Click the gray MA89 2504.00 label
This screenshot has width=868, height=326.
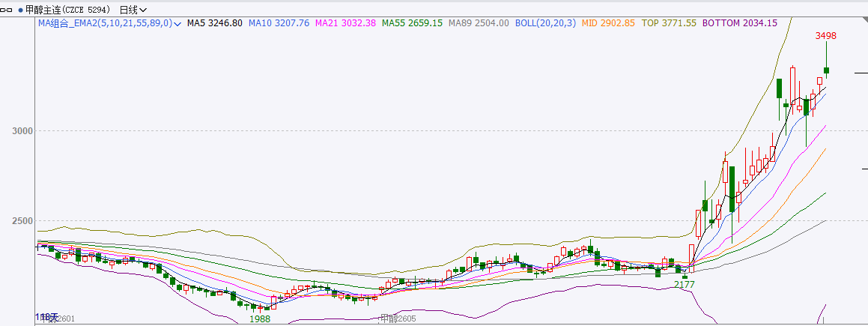coord(479,24)
